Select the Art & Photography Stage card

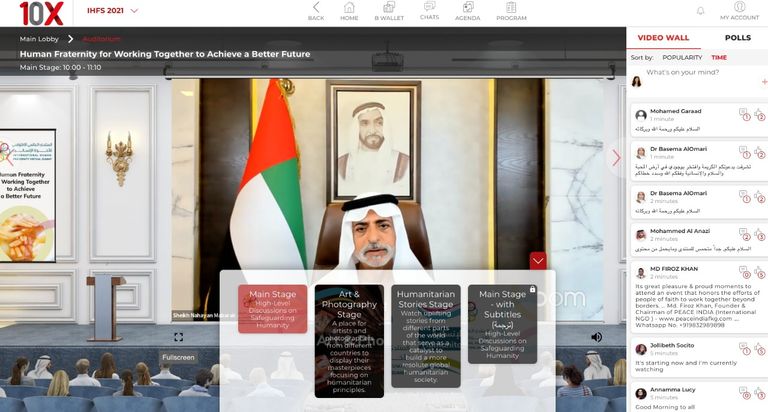349,340
